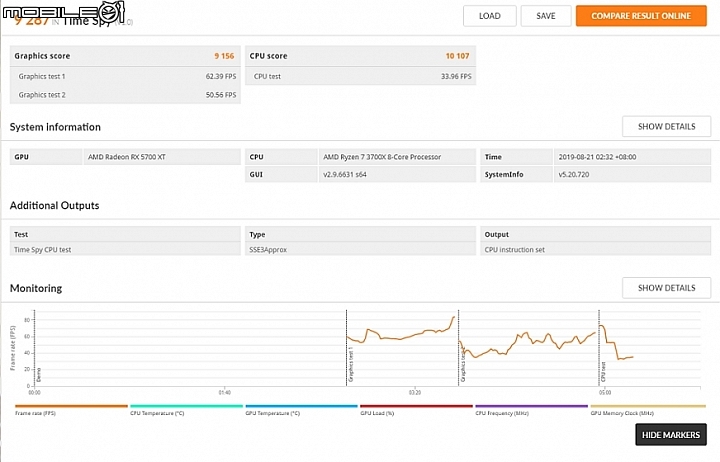Click the CPU score label
The height and width of the screenshot is (462, 720).
[x=268, y=56]
